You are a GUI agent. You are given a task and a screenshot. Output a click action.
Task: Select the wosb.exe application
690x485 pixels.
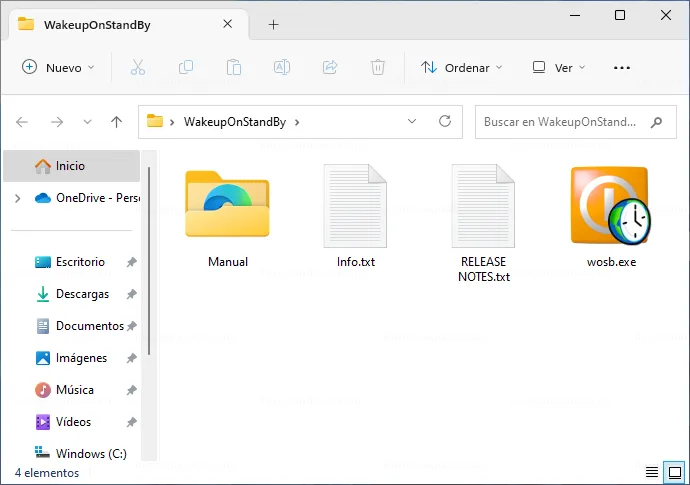[611, 217]
